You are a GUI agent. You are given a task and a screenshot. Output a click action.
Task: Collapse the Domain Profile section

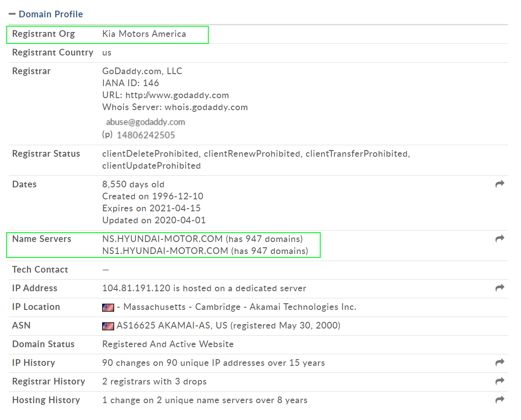point(12,14)
